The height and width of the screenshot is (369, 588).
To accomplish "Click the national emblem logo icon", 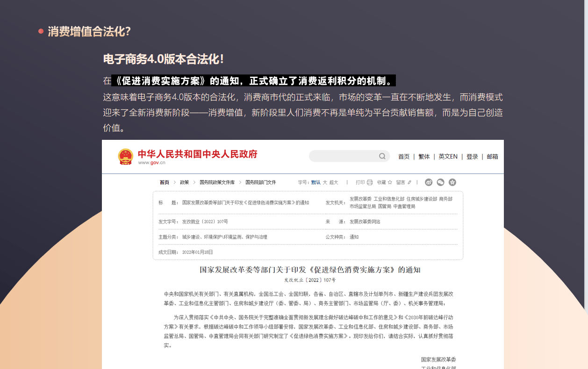I will point(125,157).
